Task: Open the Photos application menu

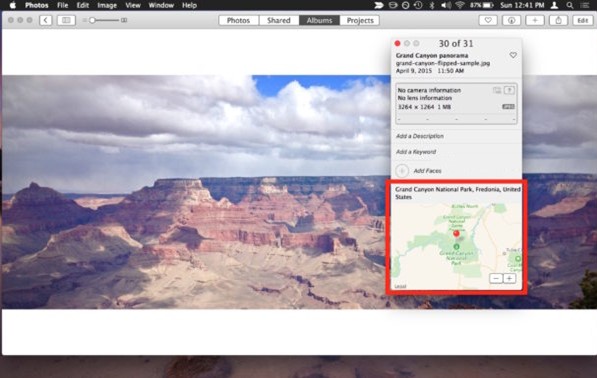Action: (37, 5)
